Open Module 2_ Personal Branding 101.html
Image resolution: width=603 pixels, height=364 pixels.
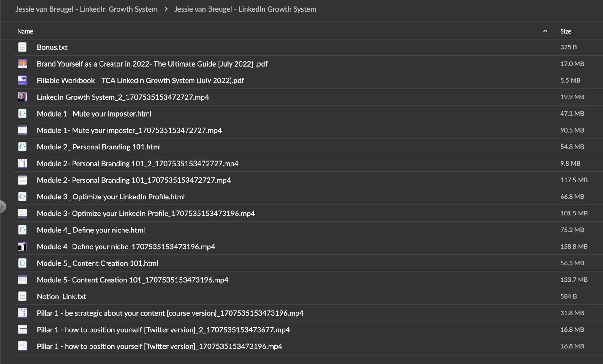pos(99,147)
